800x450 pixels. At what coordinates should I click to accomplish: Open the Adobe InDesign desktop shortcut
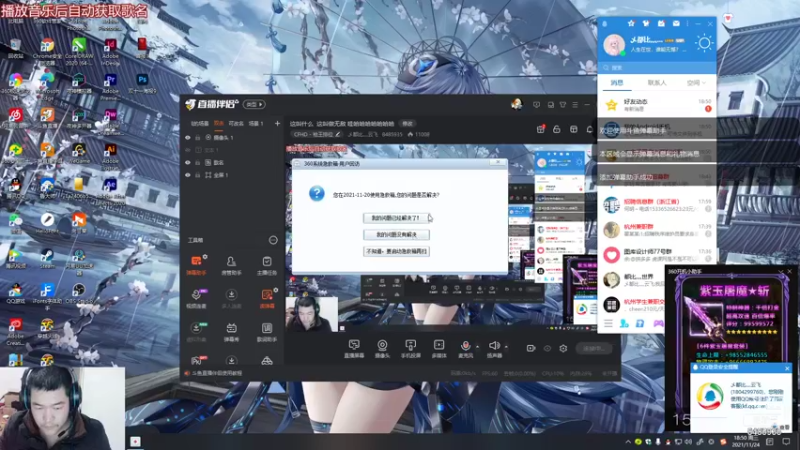point(110,51)
